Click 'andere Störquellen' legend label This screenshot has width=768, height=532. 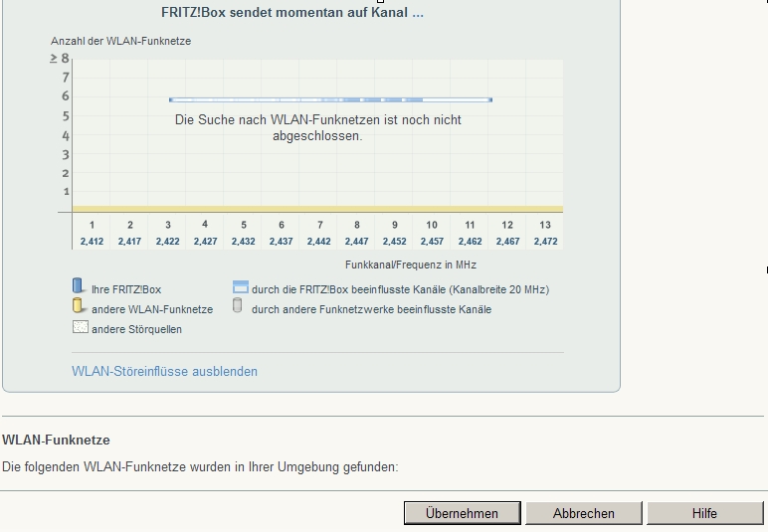pos(136,329)
